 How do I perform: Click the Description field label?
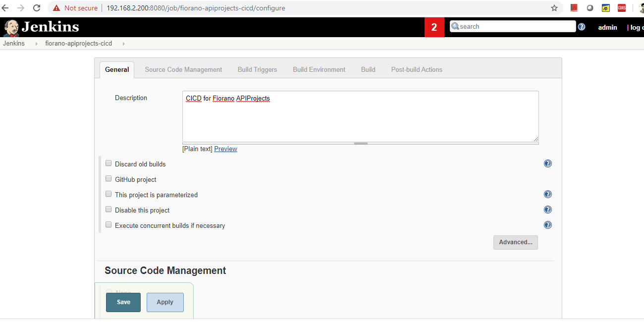pyautogui.click(x=131, y=98)
